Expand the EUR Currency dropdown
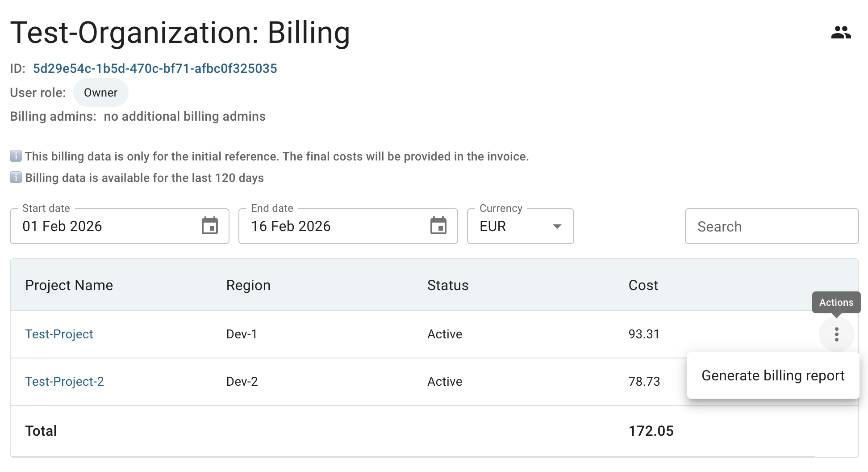868x472 pixels. pyautogui.click(x=520, y=226)
